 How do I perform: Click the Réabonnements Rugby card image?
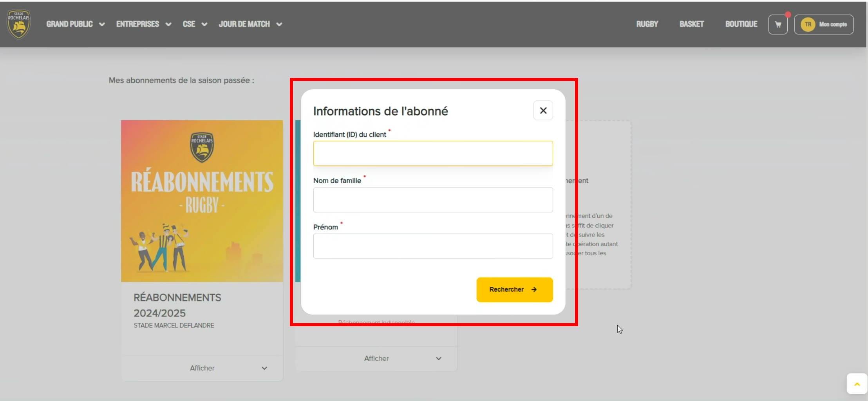(202, 201)
